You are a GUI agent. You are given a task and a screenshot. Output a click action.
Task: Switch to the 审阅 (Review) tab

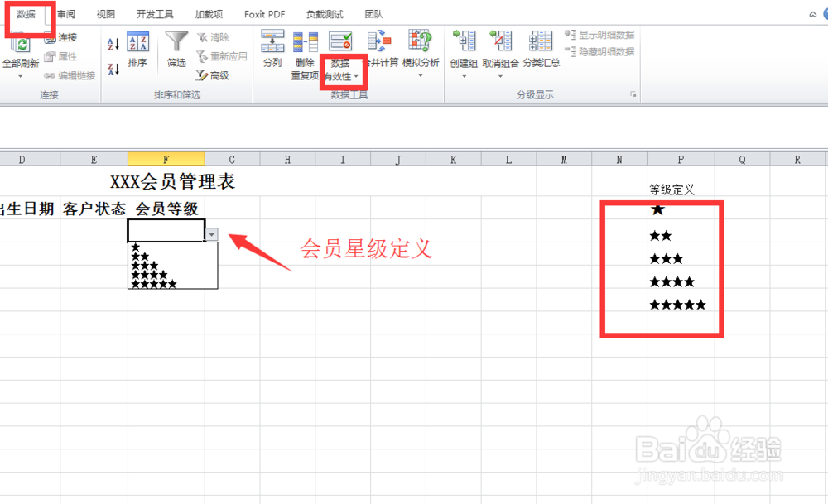[x=65, y=13]
